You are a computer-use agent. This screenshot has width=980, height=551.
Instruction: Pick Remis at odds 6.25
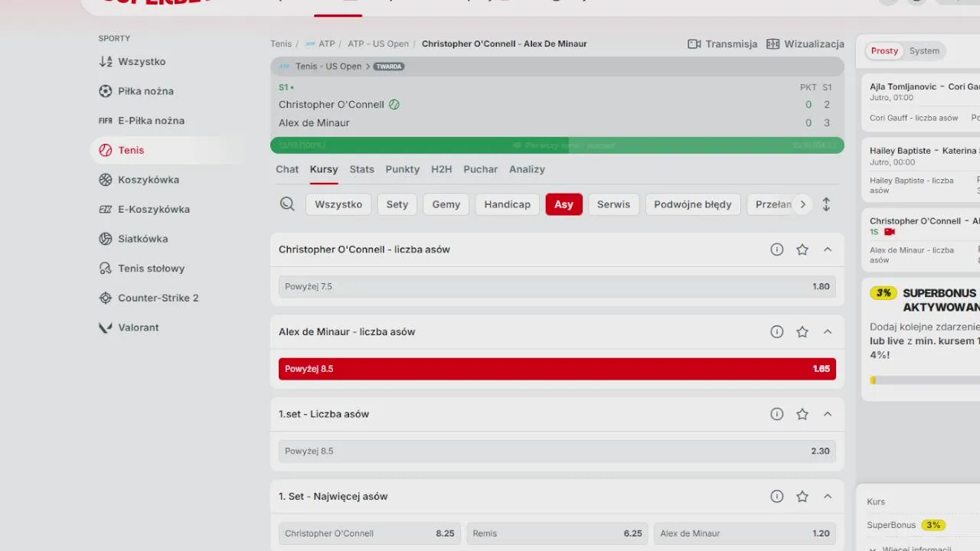pyautogui.click(x=557, y=533)
